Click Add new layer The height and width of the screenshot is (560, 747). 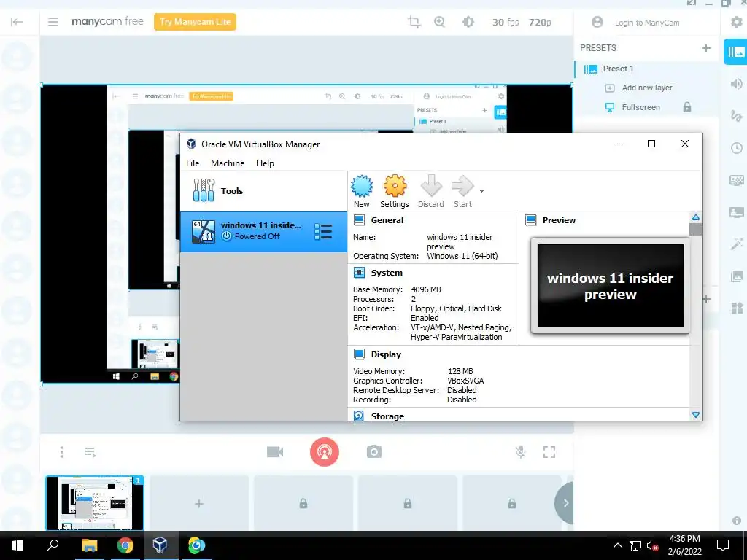pos(647,87)
